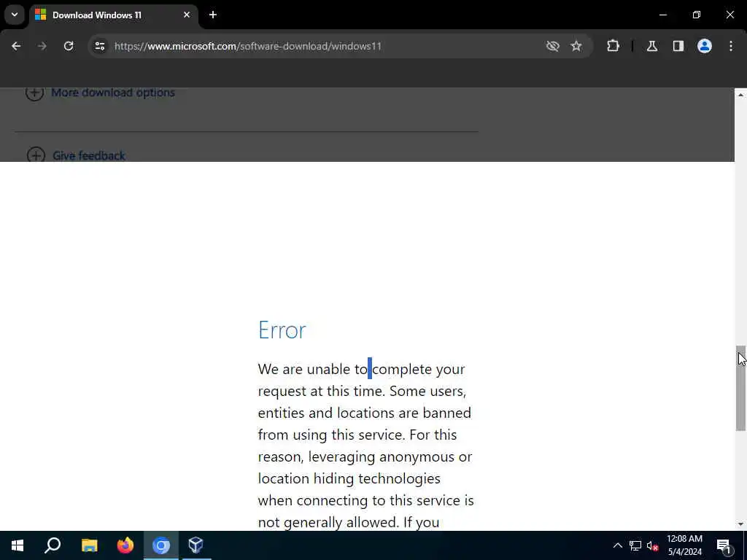Viewport: 747px width, 560px height.
Task: Open VirtualBox from the taskbar
Action: point(196,545)
